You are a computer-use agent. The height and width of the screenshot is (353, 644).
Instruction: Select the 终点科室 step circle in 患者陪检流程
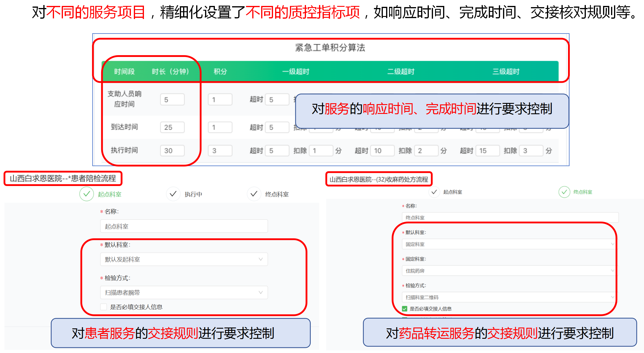pyautogui.click(x=254, y=194)
